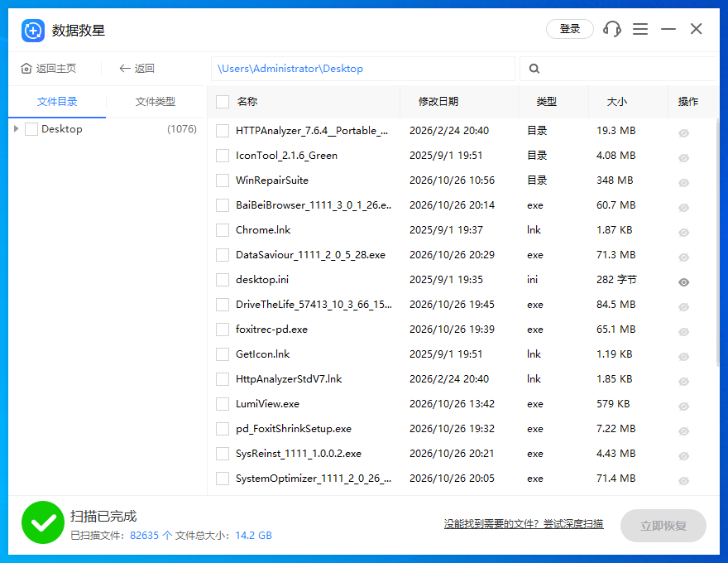728x563 pixels.
Task: Tick LumiView.exe checkbox
Action: pyautogui.click(x=223, y=404)
